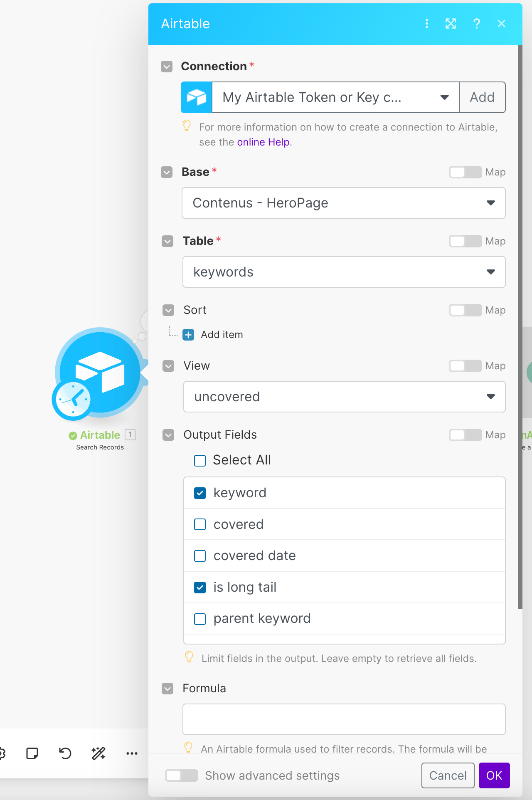Viewport: 532px width, 800px height.
Task: Click the module number 1 badge
Action: [130, 435]
